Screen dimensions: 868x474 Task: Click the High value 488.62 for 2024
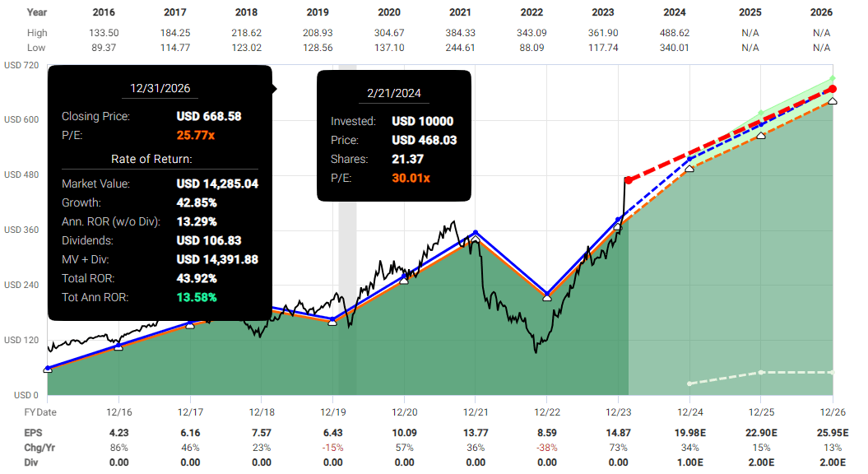tap(675, 33)
